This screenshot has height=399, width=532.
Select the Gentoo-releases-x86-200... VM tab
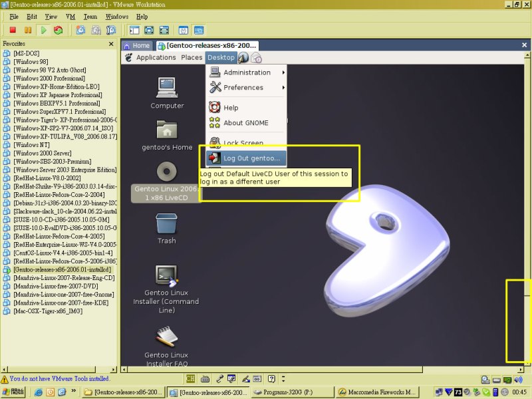pos(207,45)
